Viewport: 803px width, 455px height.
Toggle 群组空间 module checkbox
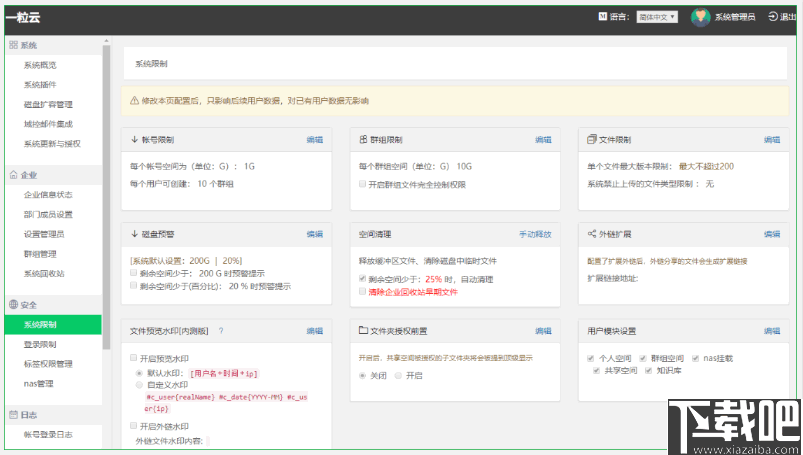click(643, 358)
